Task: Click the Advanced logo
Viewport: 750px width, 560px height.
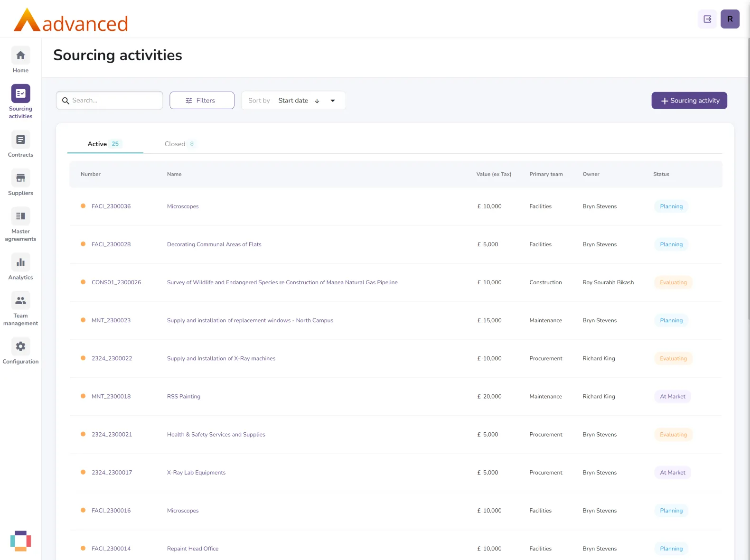Action: click(71, 20)
